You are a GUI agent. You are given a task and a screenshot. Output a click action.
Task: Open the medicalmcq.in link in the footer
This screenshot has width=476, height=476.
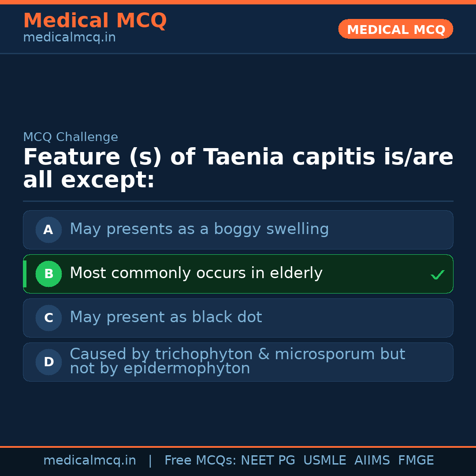click(89, 461)
